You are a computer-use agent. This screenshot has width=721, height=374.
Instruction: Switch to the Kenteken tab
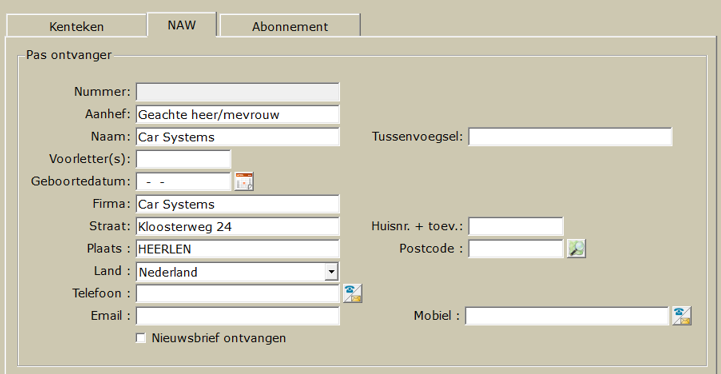[x=76, y=26]
